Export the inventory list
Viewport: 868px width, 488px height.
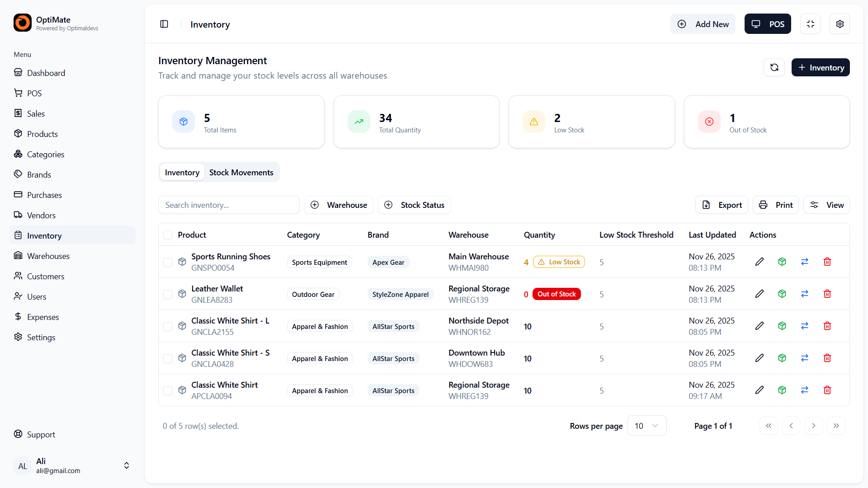pyautogui.click(x=721, y=205)
